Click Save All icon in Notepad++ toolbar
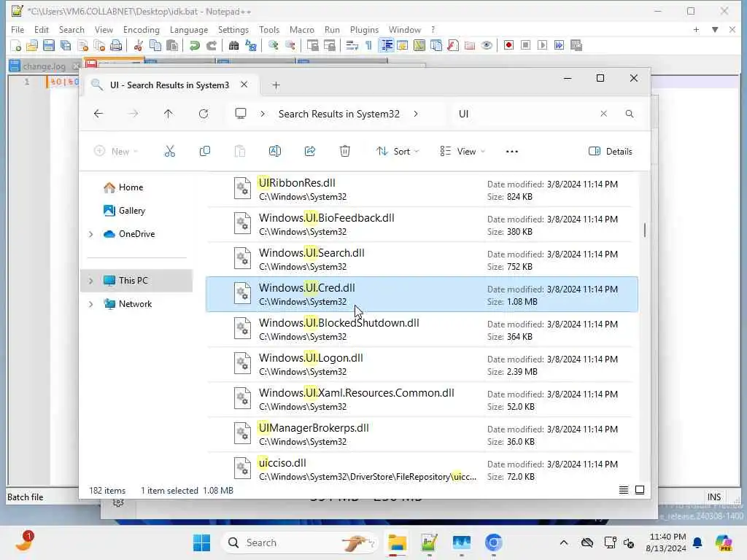This screenshot has width=747, height=560. [x=65, y=46]
